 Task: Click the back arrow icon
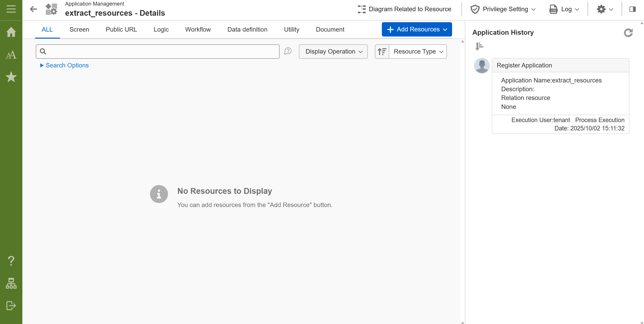tap(34, 9)
